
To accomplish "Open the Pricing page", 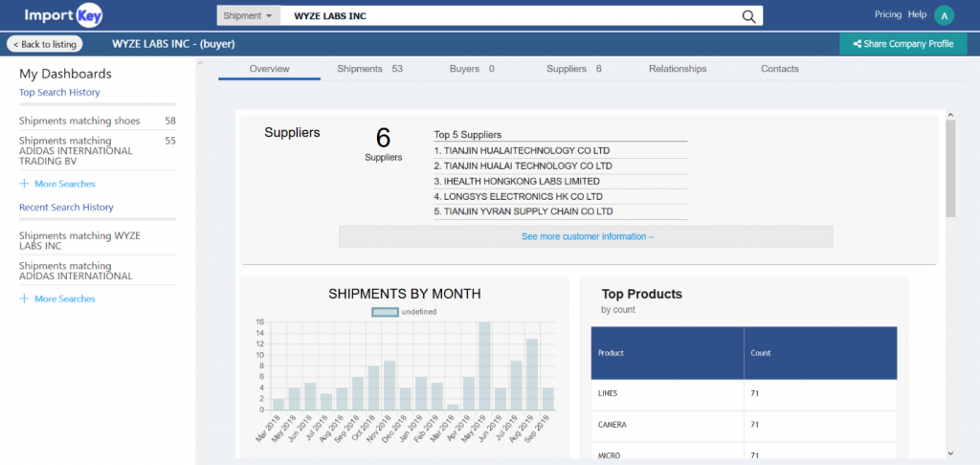I will pyautogui.click(x=888, y=14).
